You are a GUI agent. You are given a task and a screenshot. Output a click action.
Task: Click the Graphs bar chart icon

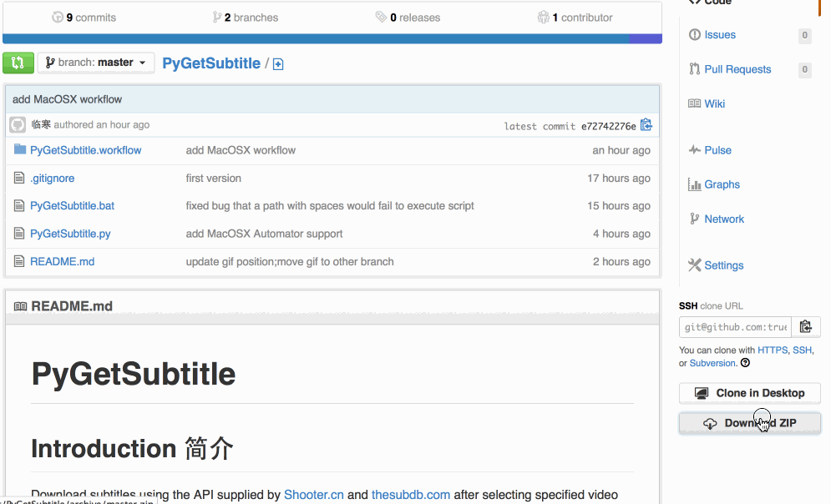[x=694, y=184]
